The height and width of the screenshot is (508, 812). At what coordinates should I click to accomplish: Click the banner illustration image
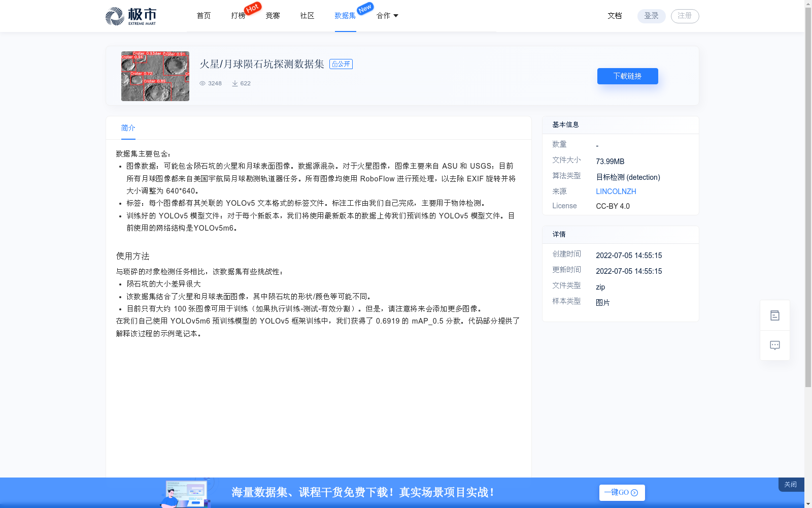coord(186,493)
